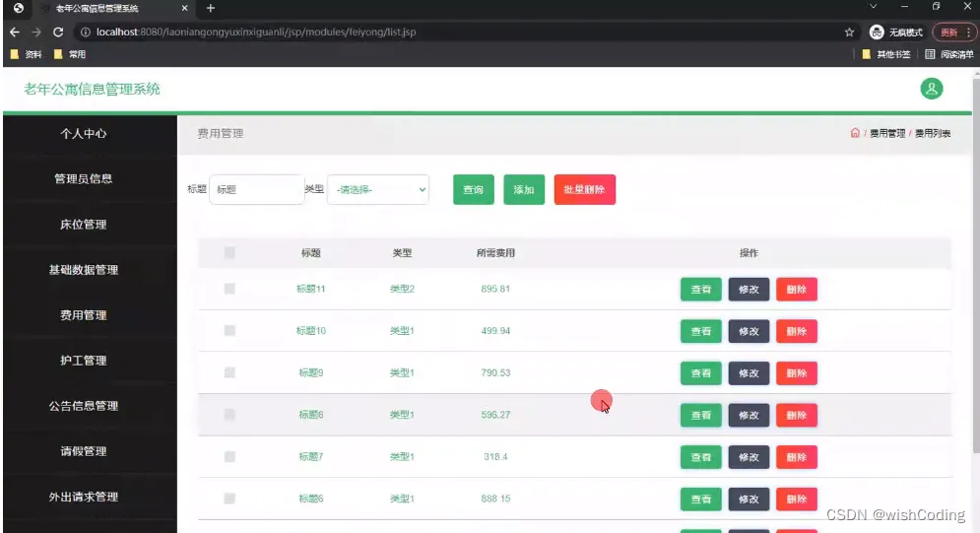Open the 阅读清单 reading list icon
The image size is (980, 533).
[x=930, y=54]
